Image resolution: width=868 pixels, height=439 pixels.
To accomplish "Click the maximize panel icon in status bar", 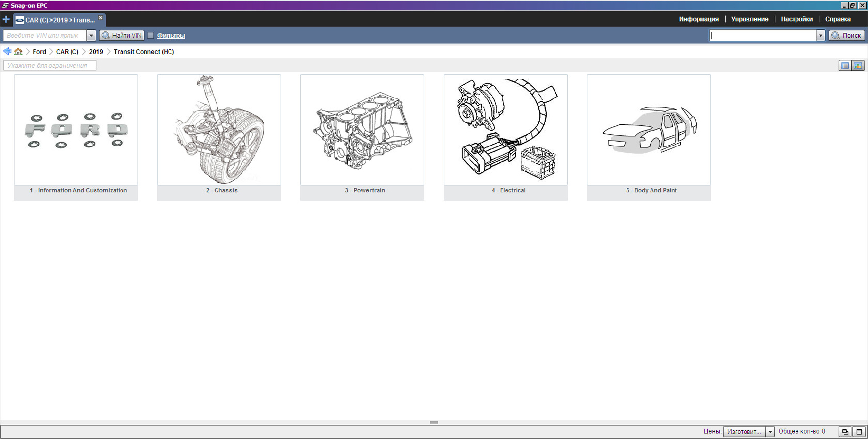I will [x=859, y=432].
